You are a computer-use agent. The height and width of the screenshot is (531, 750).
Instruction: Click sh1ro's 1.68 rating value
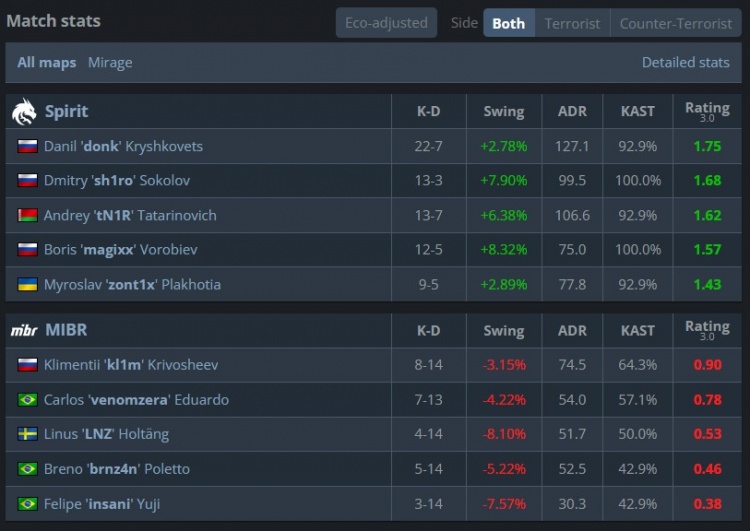(x=707, y=180)
